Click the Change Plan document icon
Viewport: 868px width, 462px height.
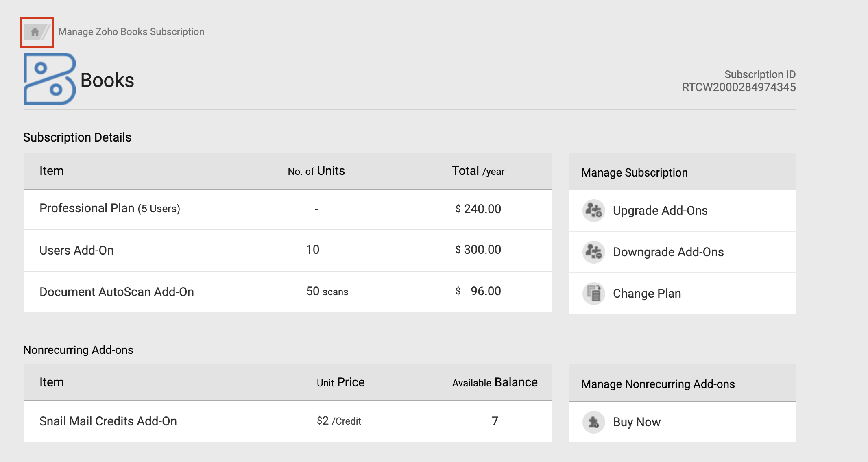coord(593,294)
